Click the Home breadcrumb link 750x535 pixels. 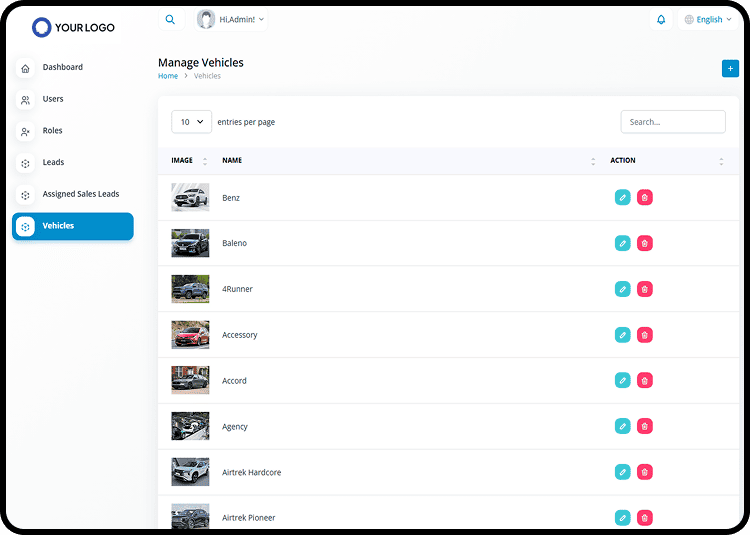click(x=167, y=76)
